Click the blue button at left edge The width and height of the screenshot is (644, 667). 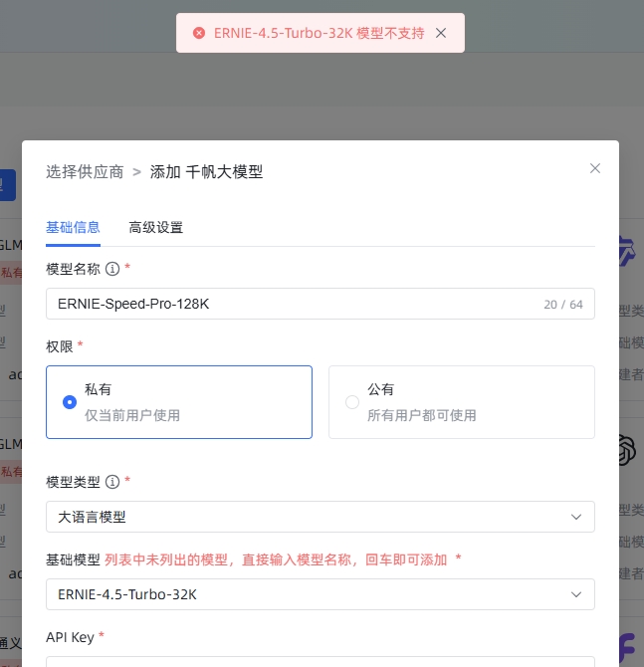(8, 185)
